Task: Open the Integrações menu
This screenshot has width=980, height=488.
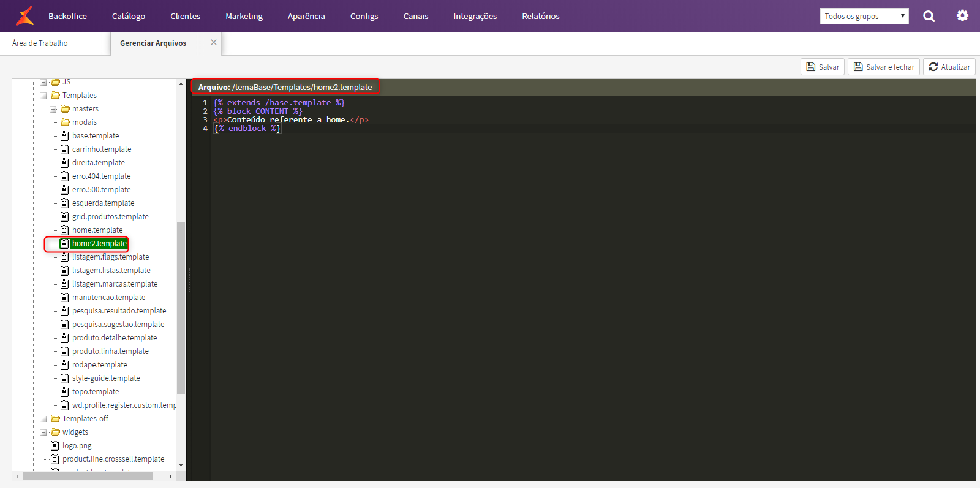Action: point(475,16)
